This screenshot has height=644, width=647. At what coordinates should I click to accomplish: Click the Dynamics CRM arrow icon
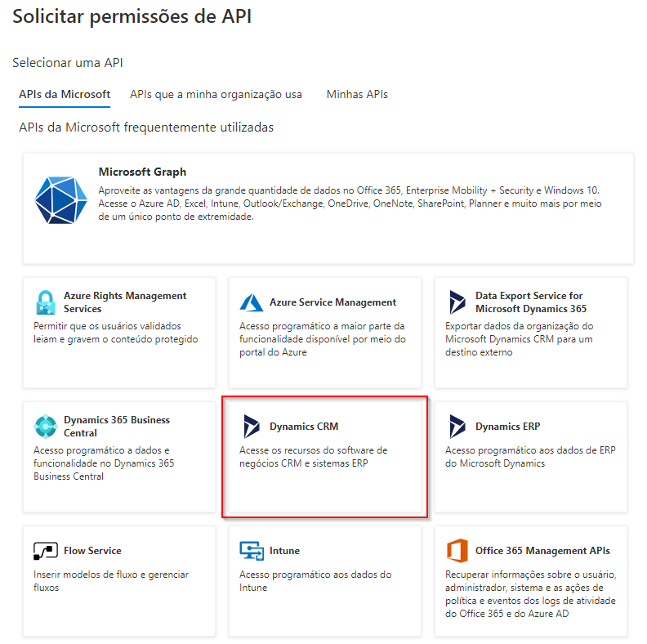(x=252, y=427)
